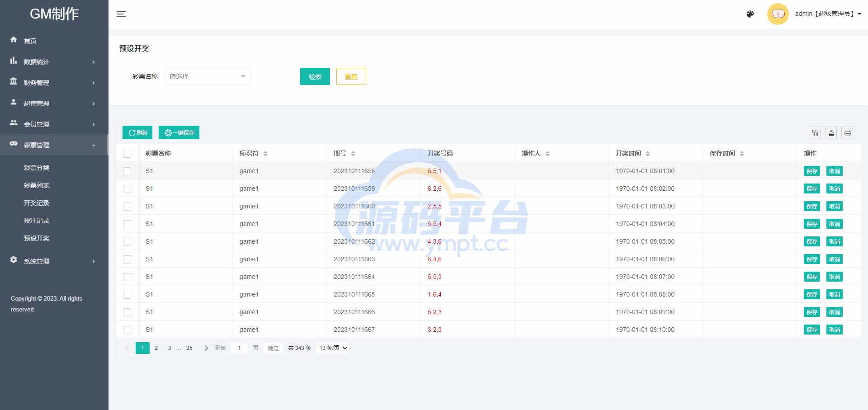
Task: Expand the 系统管理 menu
Action: coord(54,261)
